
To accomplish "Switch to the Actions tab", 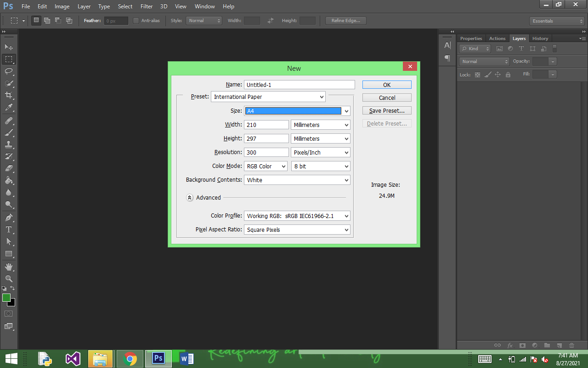I will [x=497, y=39].
